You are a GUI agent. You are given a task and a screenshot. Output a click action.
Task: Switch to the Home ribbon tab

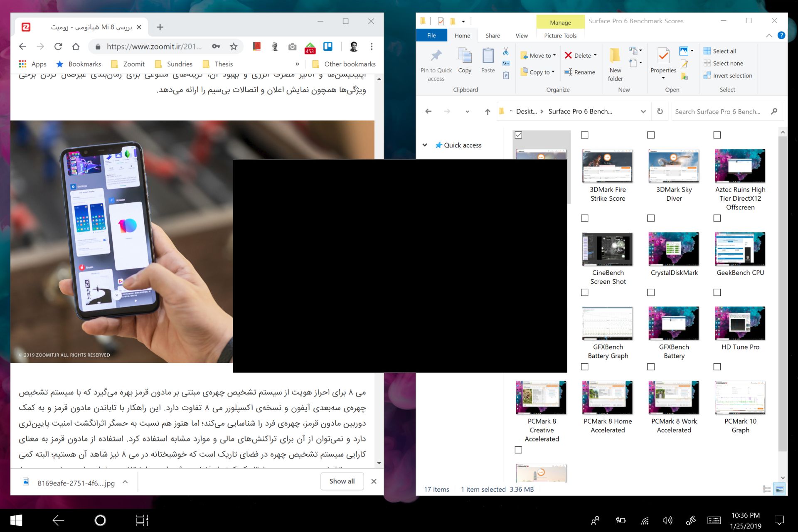[462, 35]
